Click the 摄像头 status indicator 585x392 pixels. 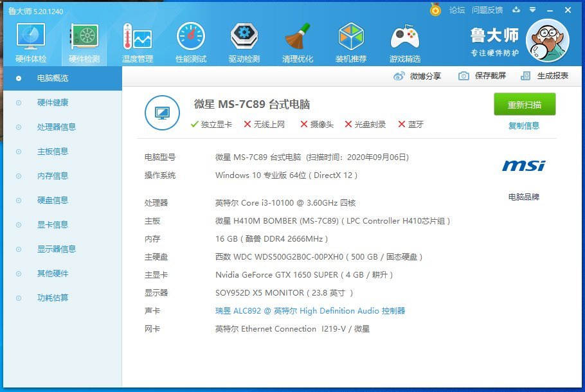(317, 124)
